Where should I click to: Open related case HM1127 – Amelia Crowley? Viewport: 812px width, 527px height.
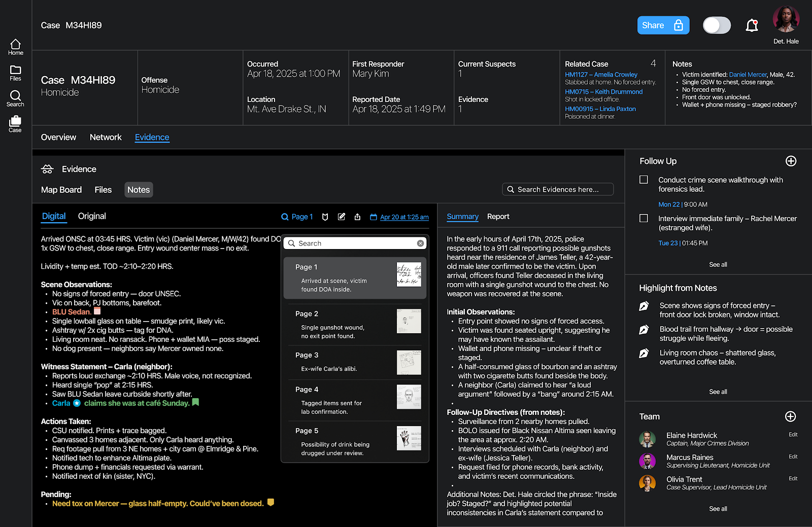[601, 75]
